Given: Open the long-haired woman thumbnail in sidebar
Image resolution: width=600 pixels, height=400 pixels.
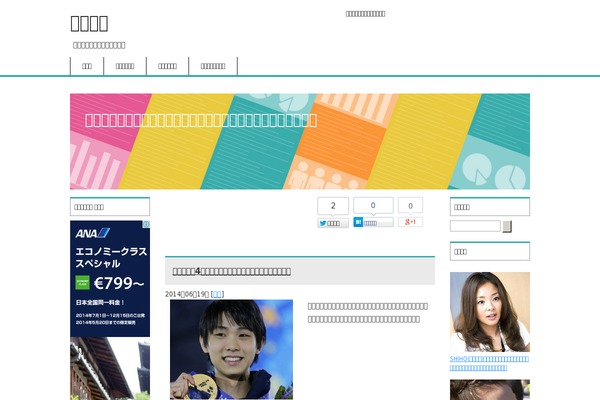Looking at the screenshot, I should click(490, 312).
